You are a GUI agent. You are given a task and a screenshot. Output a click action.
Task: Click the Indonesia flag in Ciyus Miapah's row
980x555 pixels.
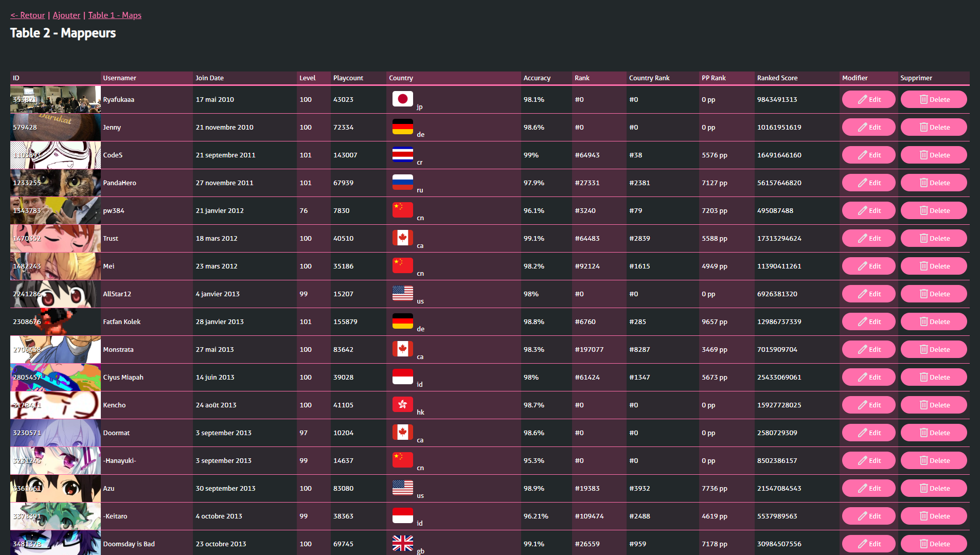(x=402, y=377)
